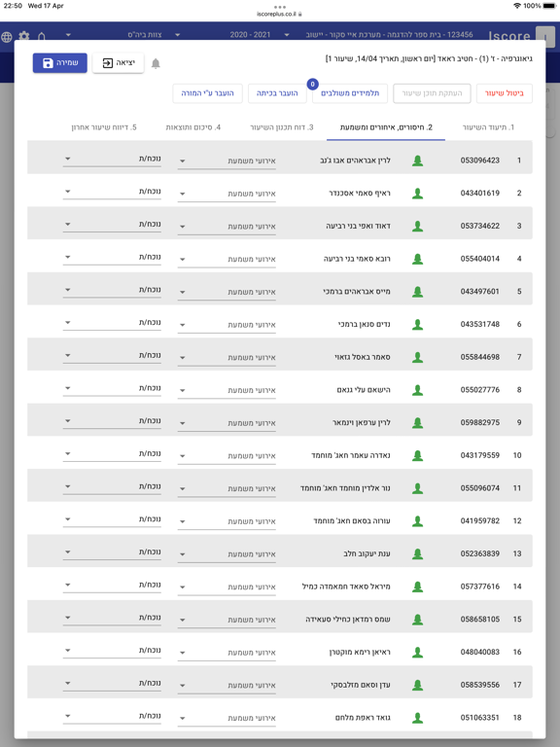Open tab 4 סיכום ותוצאות

click(193, 127)
